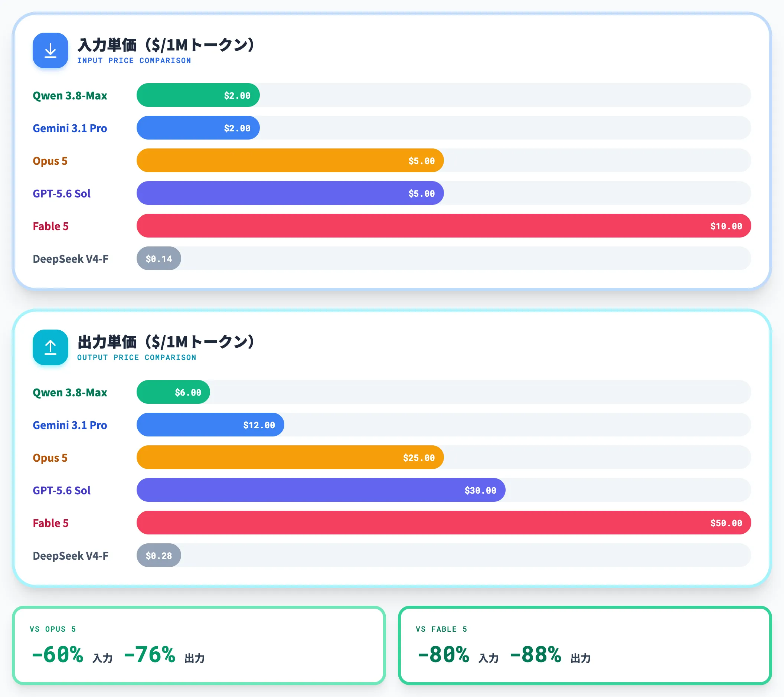Click the GPT-5.6 Sol label in input chart
The image size is (784, 697).
coord(61,193)
